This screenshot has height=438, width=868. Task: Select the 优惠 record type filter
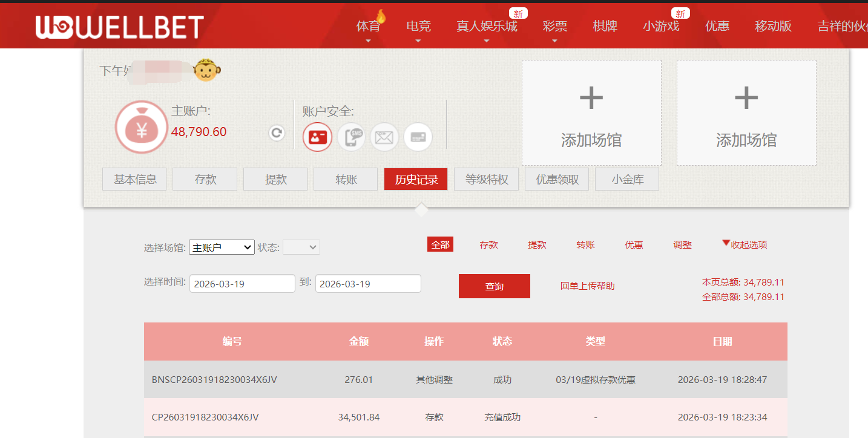(634, 244)
